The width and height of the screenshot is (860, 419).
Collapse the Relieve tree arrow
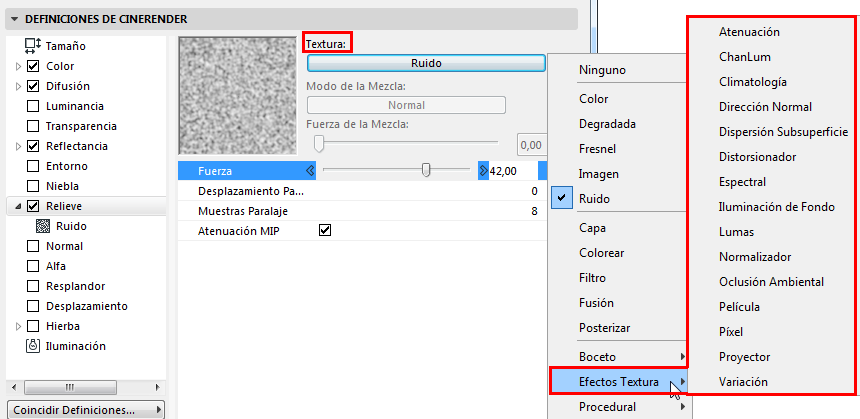pyautogui.click(x=18, y=207)
